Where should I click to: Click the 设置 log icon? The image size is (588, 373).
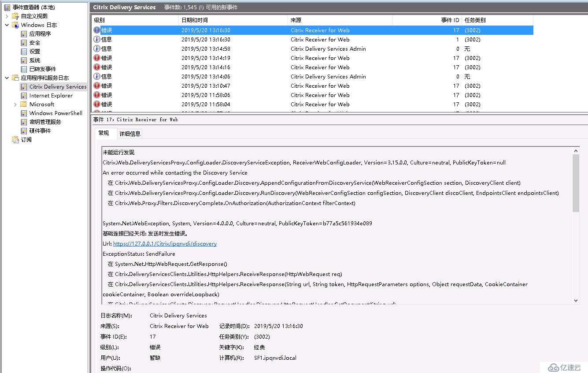click(24, 52)
